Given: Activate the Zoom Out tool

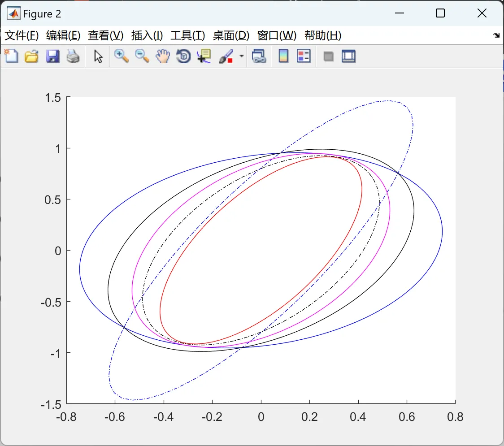Looking at the screenshot, I should 142,56.
